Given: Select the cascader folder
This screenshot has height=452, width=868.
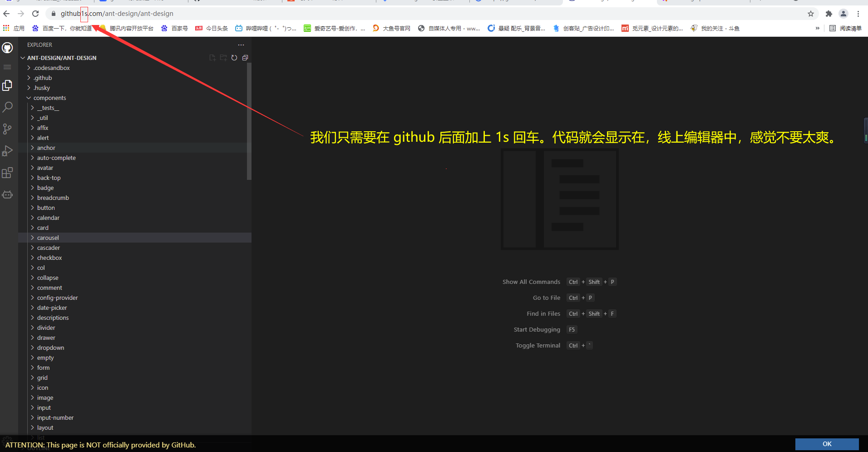Looking at the screenshot, I should tap(135, 248).
